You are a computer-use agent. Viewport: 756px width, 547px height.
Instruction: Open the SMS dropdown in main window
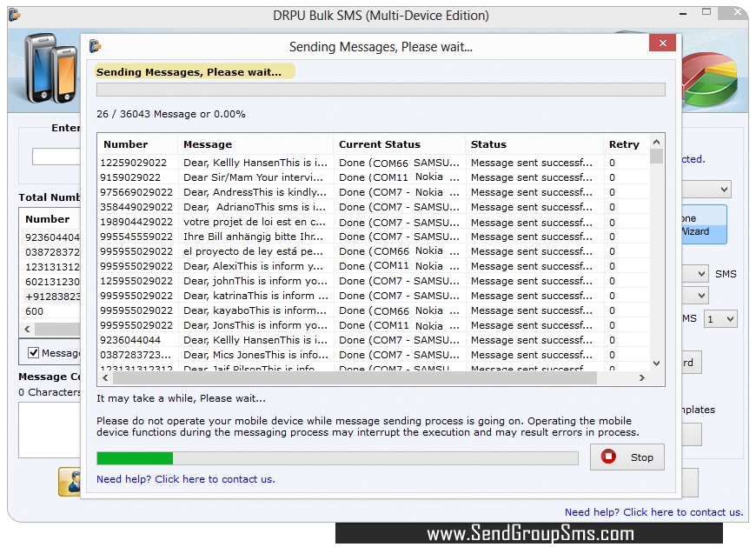click(x=695, y=274)
